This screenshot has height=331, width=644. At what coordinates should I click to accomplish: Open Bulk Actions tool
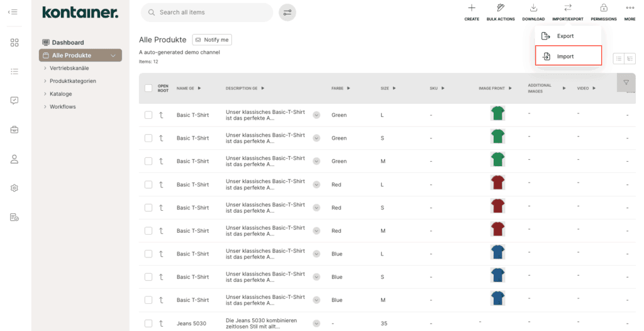coord(501,9)
